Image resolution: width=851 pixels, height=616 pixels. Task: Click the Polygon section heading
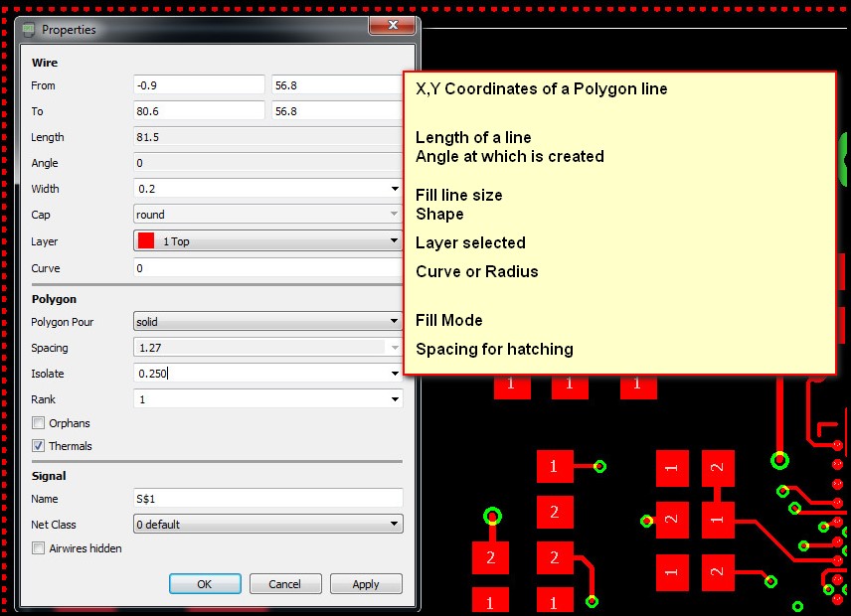tap(54, 299)
